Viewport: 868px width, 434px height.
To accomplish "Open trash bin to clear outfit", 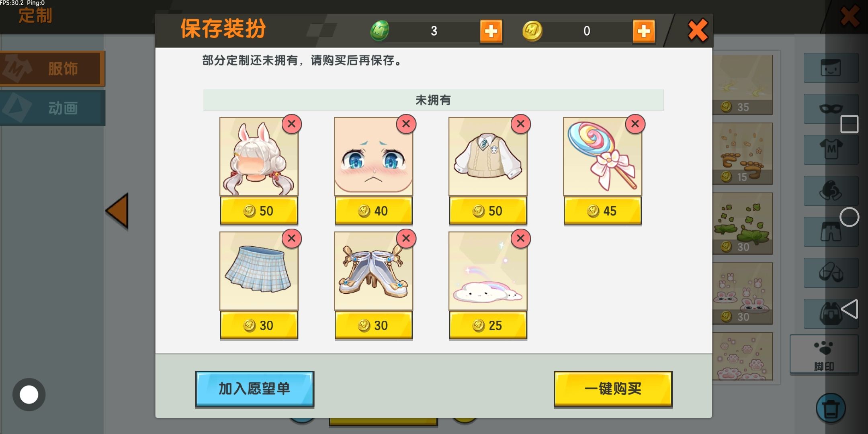I will point(831,408).
